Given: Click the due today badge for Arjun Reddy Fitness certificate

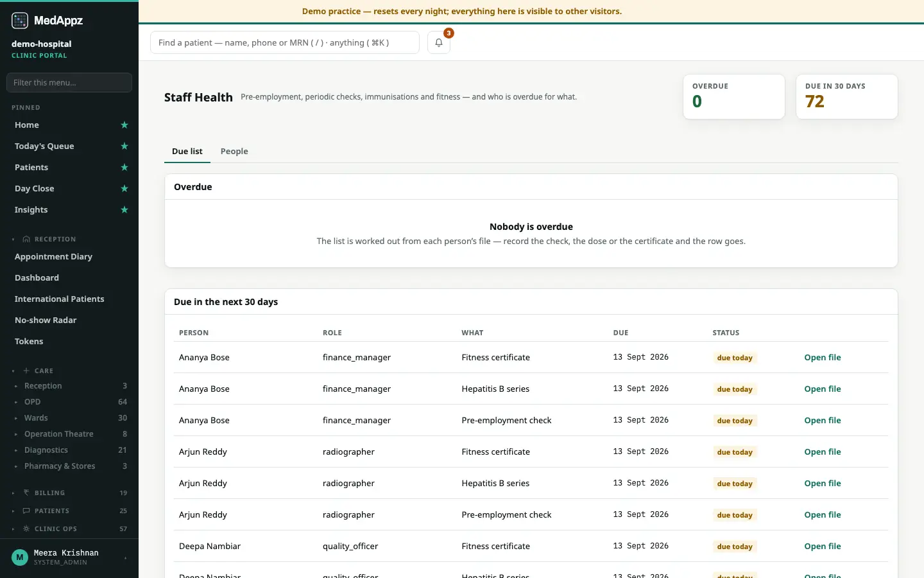Looking at the screenshot, I should click(735, 452).
